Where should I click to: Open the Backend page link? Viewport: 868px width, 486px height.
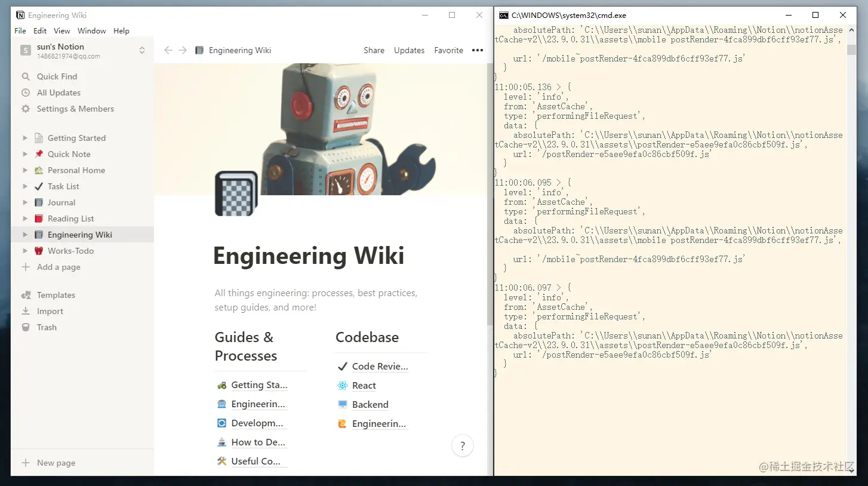click(370, 405)
